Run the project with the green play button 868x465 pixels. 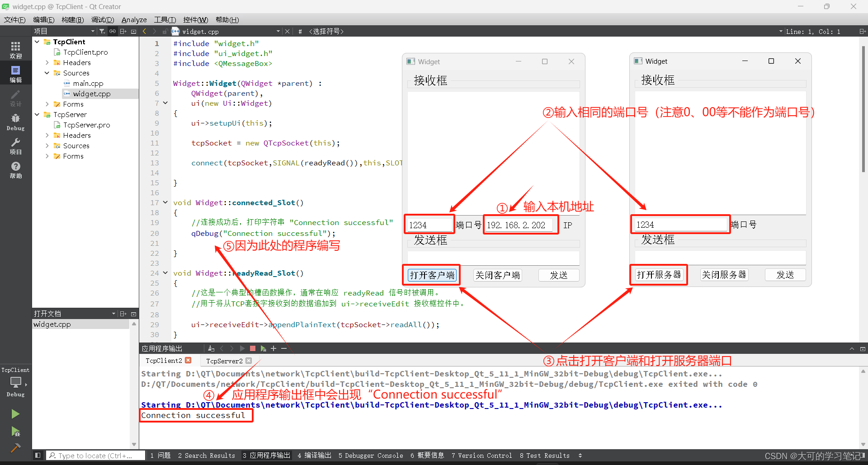click(x=15, y=413)
